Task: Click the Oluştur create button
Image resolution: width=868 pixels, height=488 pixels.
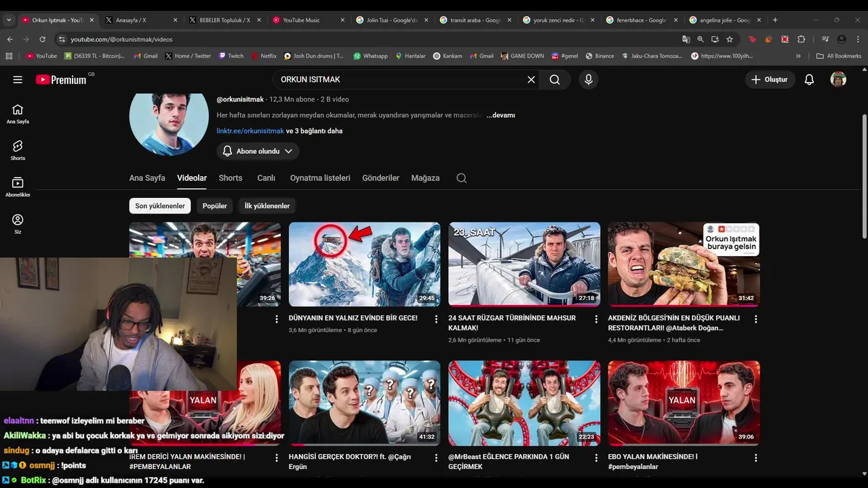Action: (x=770, y=79)
